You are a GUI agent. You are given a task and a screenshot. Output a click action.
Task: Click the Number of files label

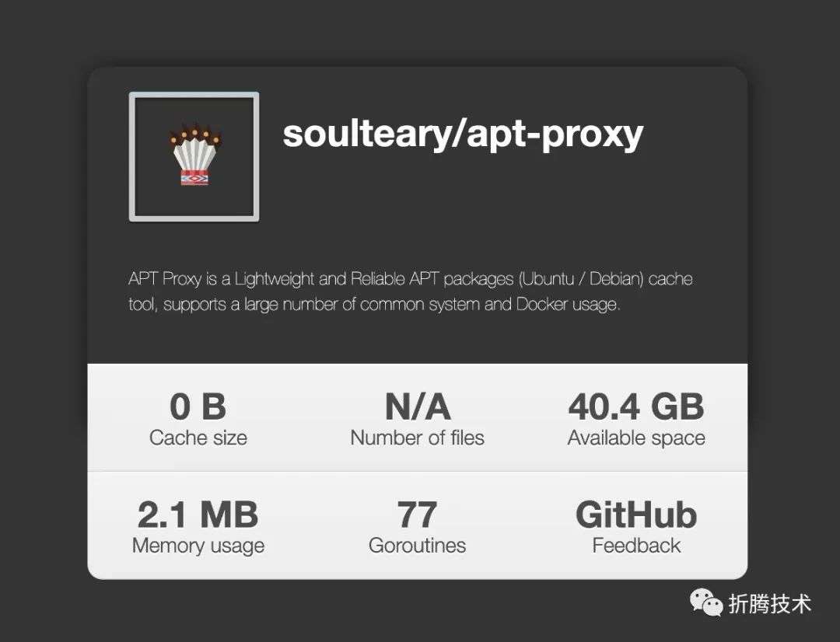point(418,438)
